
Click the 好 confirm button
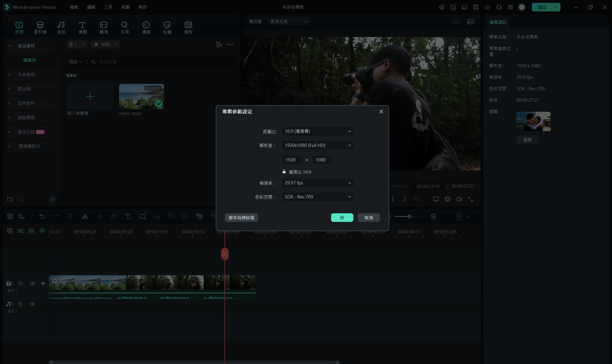[x=343, y=217]
